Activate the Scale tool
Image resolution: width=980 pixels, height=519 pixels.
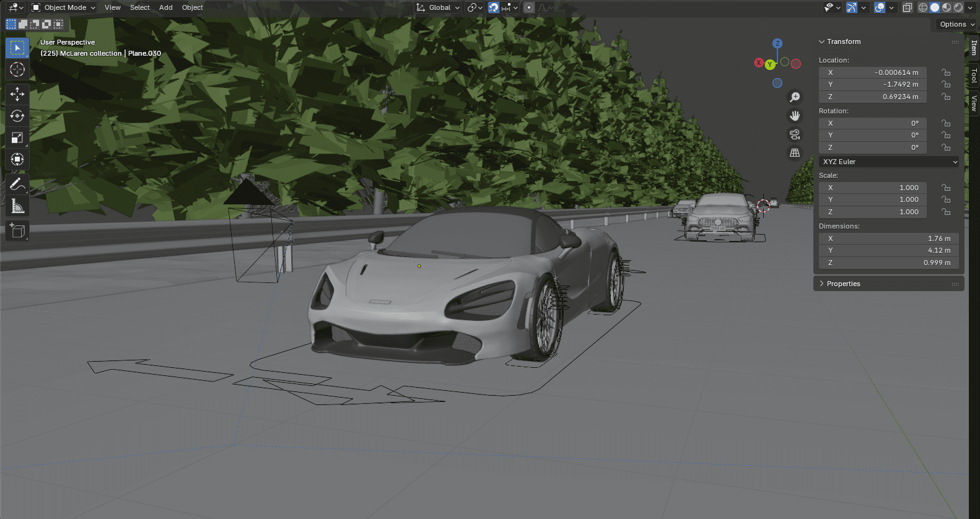point(17,137)
